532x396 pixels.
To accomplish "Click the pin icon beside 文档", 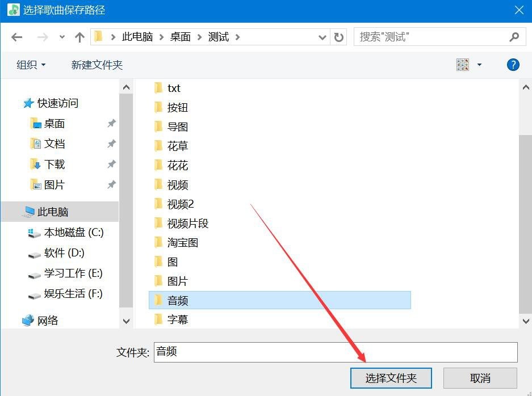I will [111, 144].
